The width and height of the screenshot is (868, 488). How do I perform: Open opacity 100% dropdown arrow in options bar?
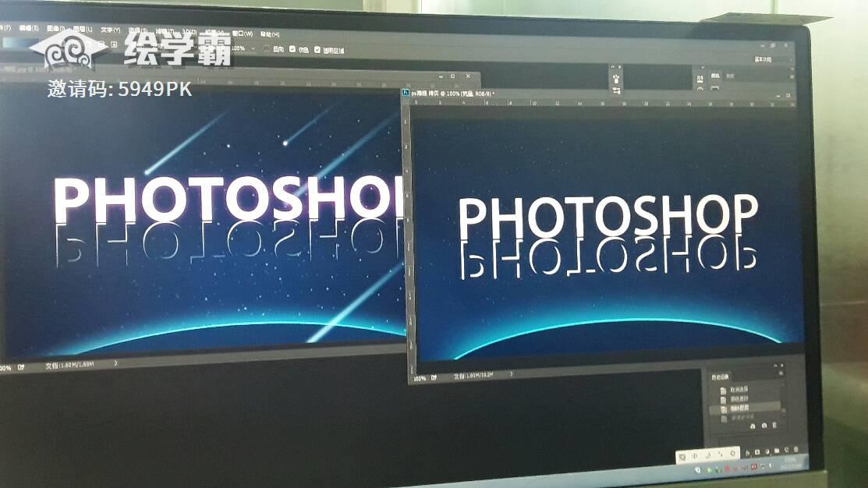point(253,48)
